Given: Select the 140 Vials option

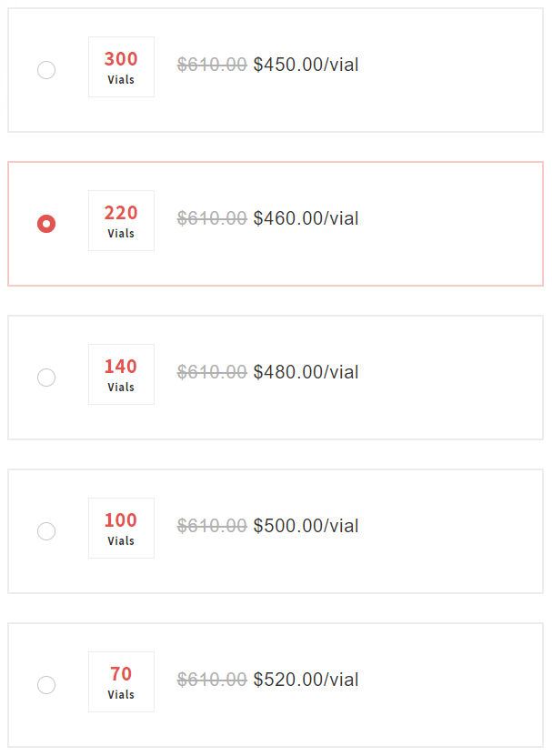Looking at the screenshot, I should point(46,377).
